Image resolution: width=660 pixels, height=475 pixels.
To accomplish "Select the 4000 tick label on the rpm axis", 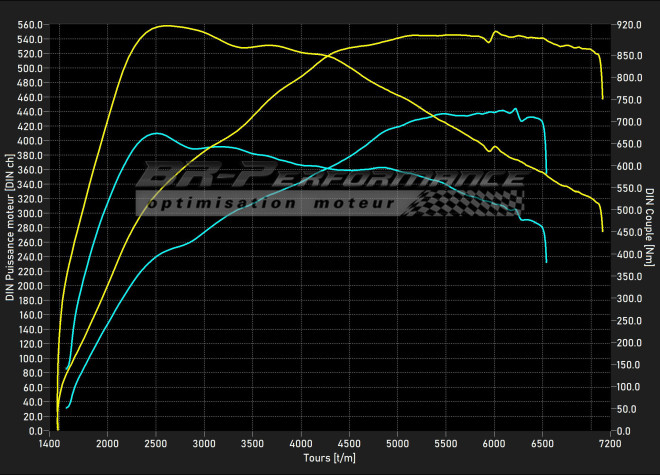I will [301, 443].
